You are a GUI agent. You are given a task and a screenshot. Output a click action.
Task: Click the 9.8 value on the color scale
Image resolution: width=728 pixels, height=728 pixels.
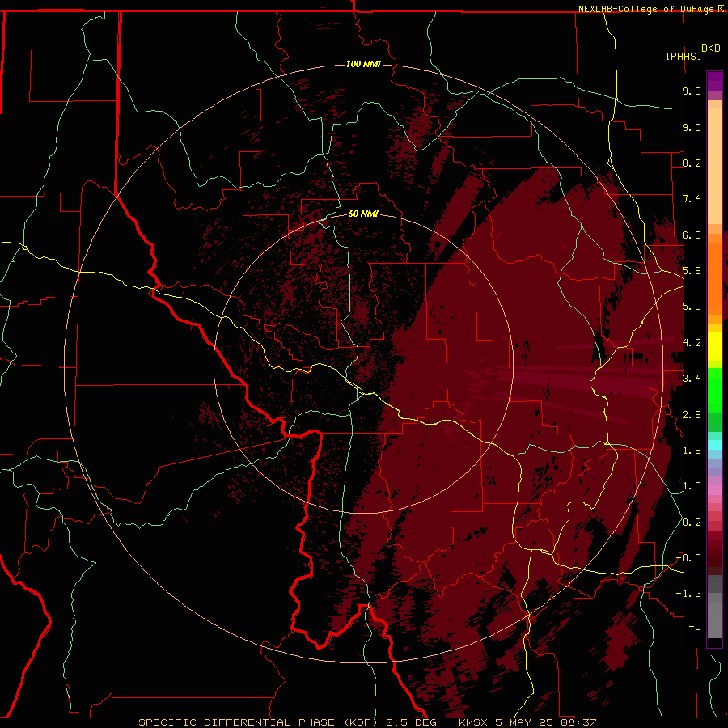click(x=692, y=91)
